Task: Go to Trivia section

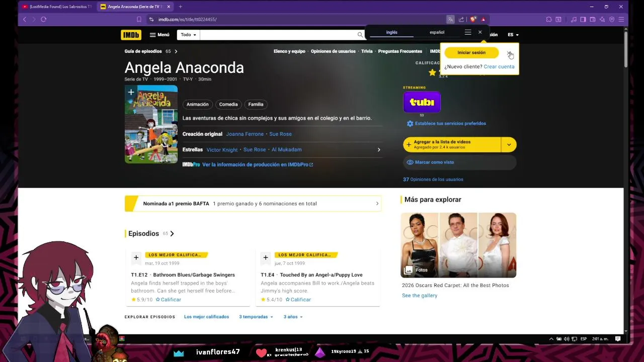Action: pyautogui.click(x=367, y=51)
